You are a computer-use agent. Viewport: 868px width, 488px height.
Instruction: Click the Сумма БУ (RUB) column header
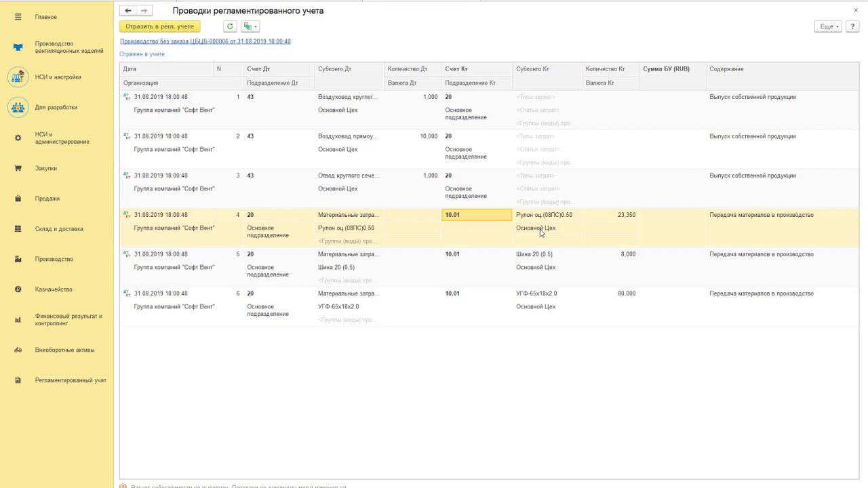coord(666,69)
